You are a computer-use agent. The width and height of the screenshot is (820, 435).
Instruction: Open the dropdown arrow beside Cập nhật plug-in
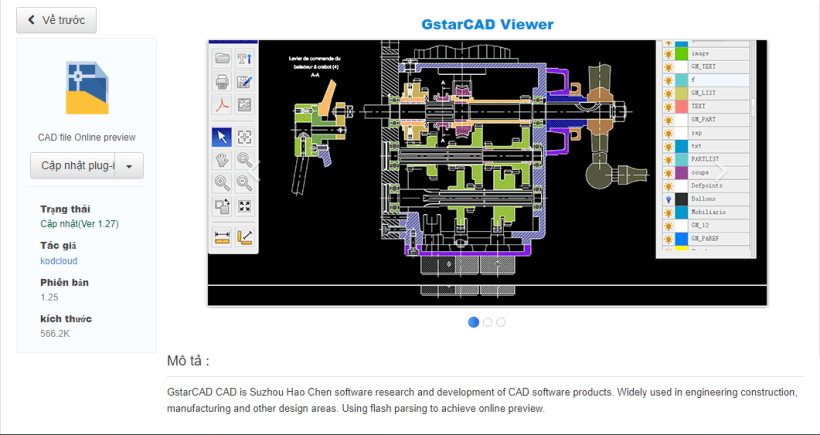click(129, 166)
